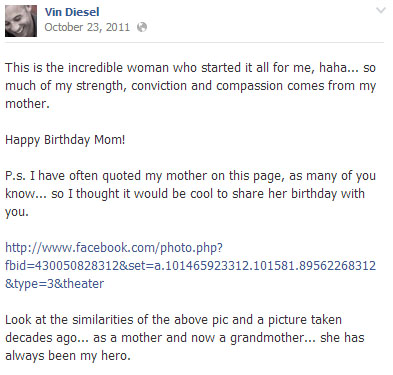Click the "Look at the similarities" line

click(173, 320)
